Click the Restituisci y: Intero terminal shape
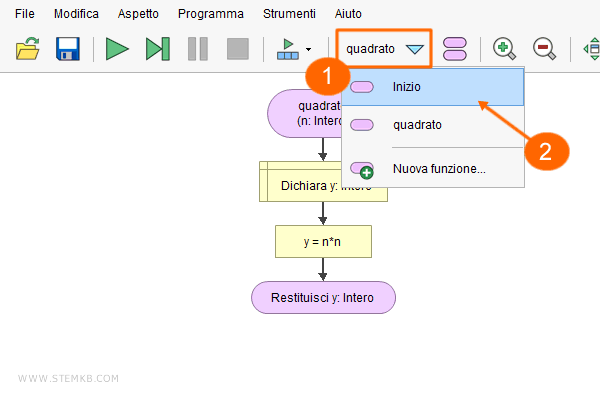The width and height of the screenshot is (600, 403). point(323,298)
